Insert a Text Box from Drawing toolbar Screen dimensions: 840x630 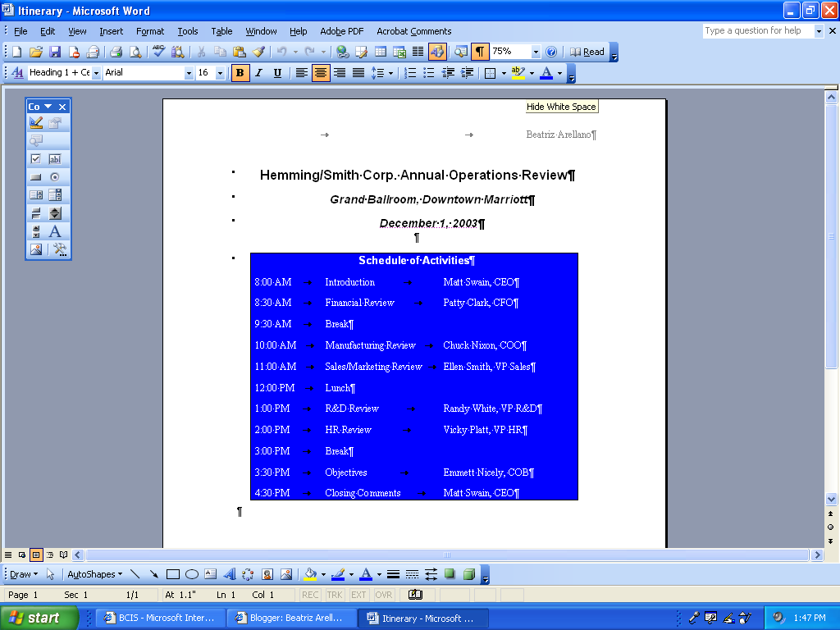[x=211, y=574]
